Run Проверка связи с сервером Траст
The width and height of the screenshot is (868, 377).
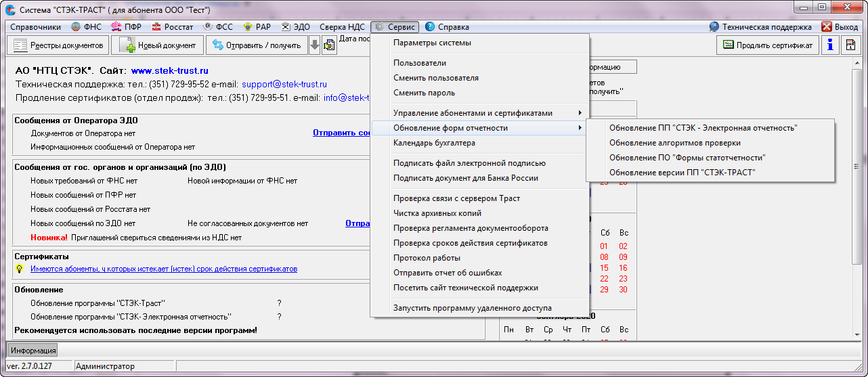coord(481,198)
